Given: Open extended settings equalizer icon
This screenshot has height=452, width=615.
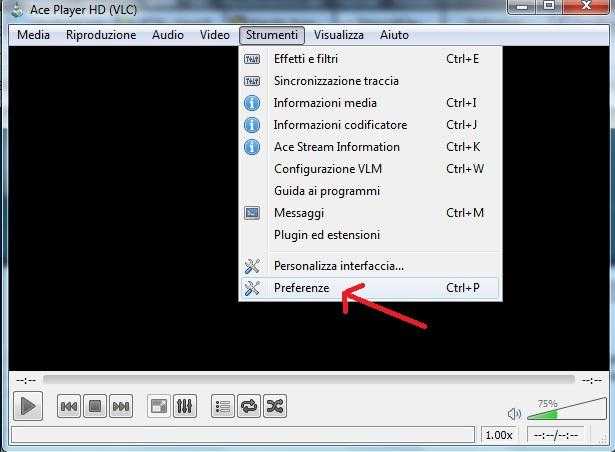Looking at the screenshot, I should [x=185, y=406].
